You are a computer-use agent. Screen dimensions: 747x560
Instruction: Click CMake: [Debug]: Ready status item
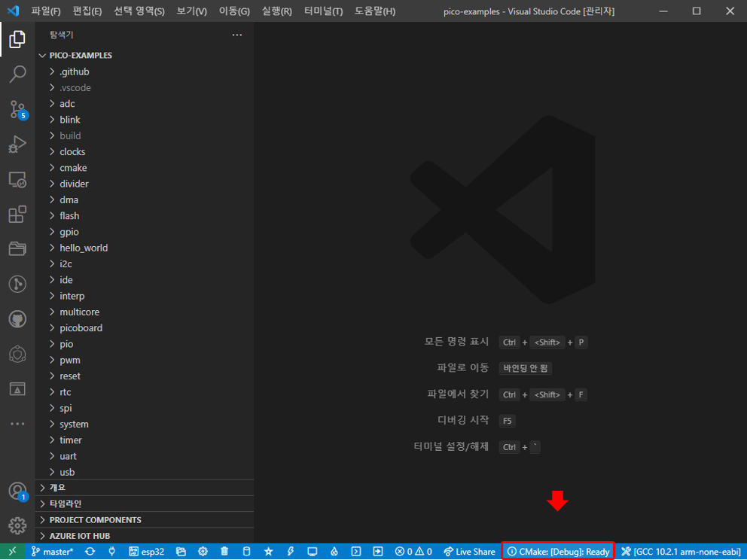(x=558, y=552)
